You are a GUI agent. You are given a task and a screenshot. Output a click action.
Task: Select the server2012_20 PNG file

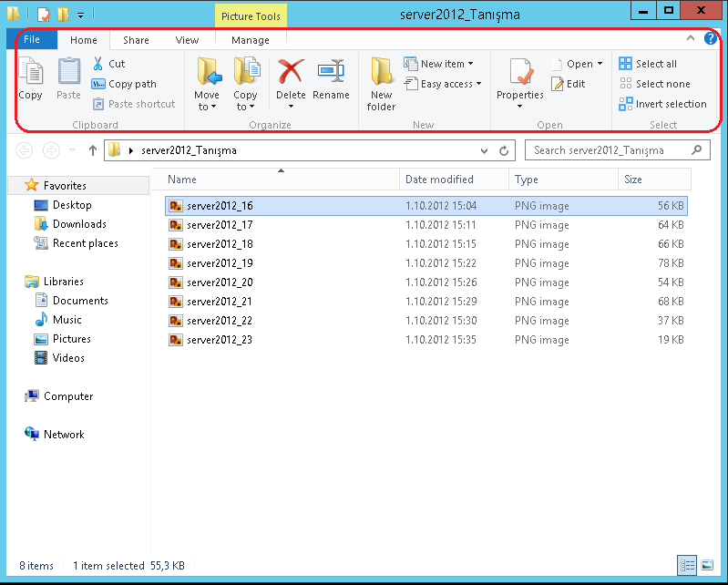pos(220,282)
